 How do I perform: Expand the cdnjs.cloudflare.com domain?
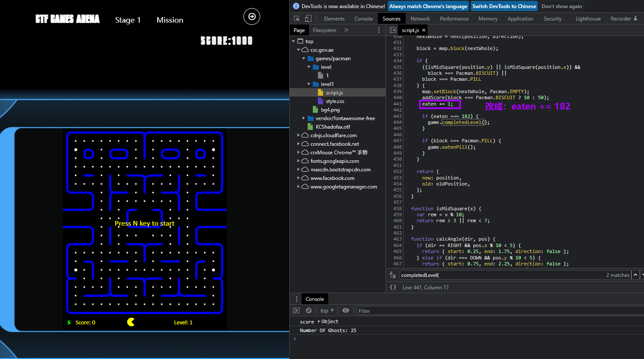click(x=299, y=135)
